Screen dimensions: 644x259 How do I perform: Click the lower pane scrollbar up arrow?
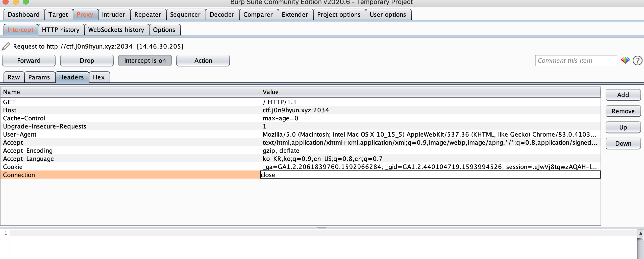(x=641, y=233)
